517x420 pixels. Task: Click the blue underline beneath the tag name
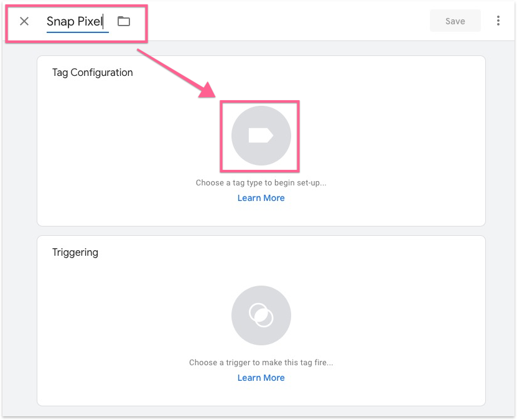(77, 31)
